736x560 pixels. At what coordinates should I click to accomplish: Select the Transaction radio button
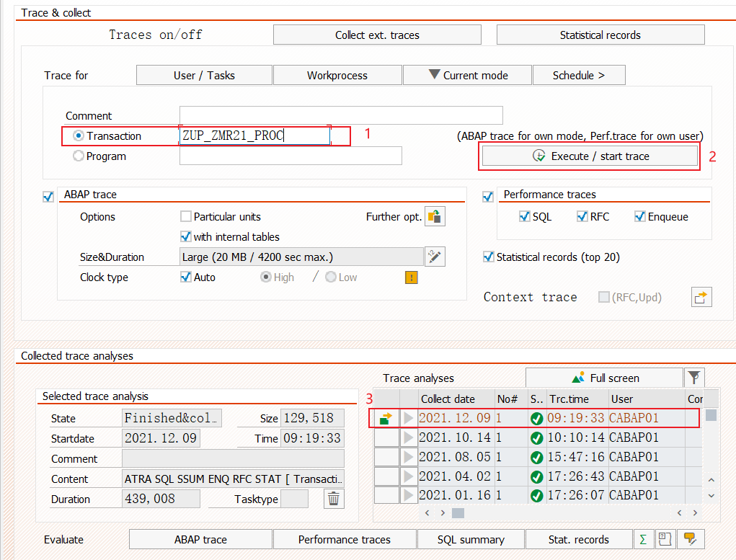pyautogui.click(x=79, y=135)
